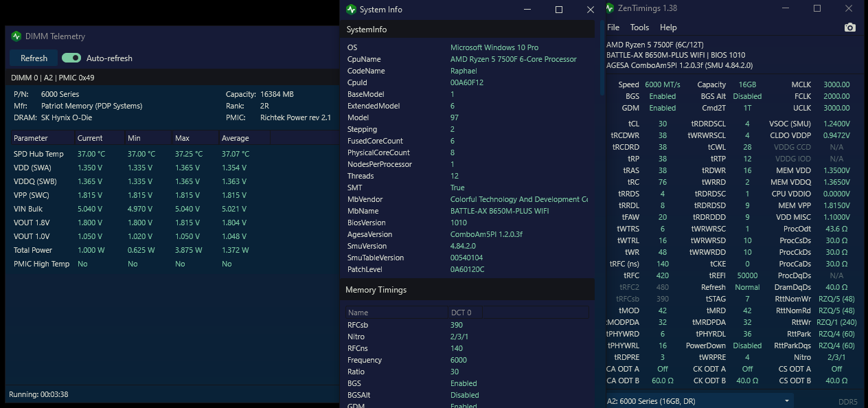Click the Max column header
The height and width of the screenshot is (408, 868).
(195, 138)
